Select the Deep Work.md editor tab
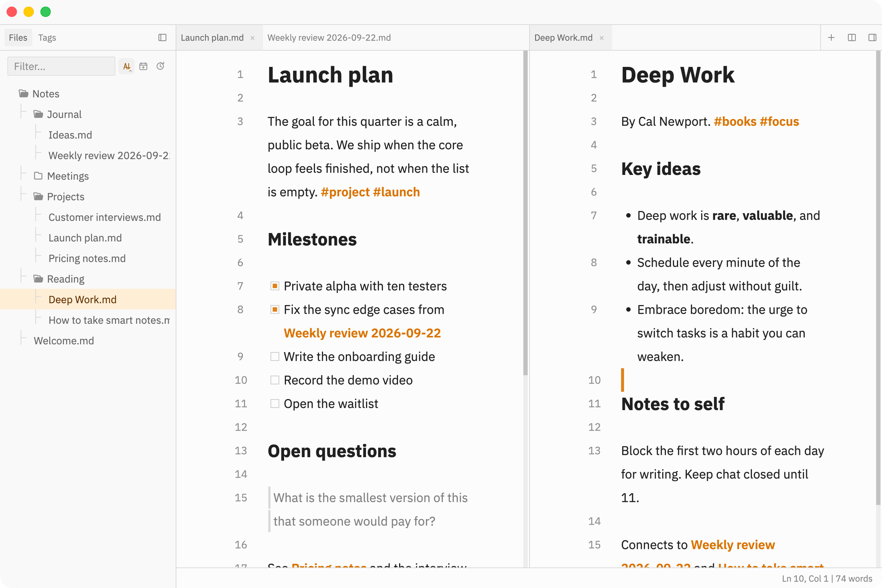This screenshot has height=588, width=882. (x=571, y=37)
